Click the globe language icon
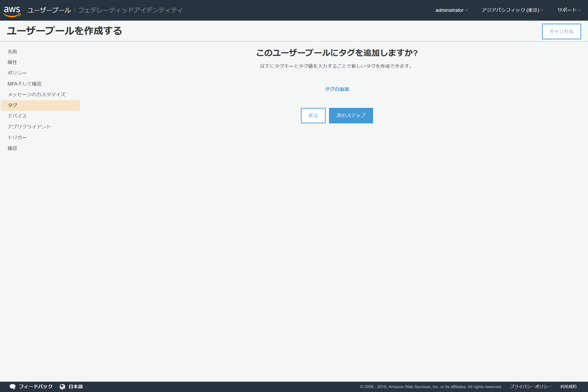Image resolution: width=588 pixels, height=392 pixels. 62,387
